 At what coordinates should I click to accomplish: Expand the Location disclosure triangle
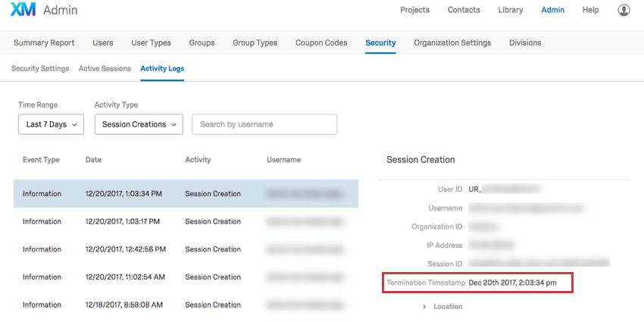[426, 307]
